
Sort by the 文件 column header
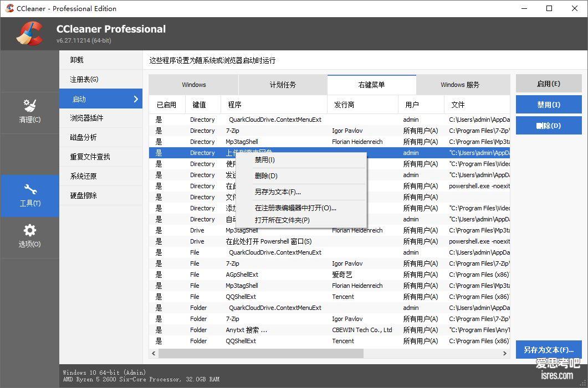point(477,105)
